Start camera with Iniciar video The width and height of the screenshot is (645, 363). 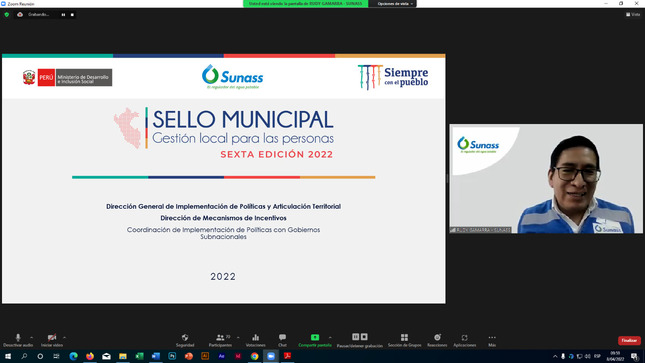[52, 340]
